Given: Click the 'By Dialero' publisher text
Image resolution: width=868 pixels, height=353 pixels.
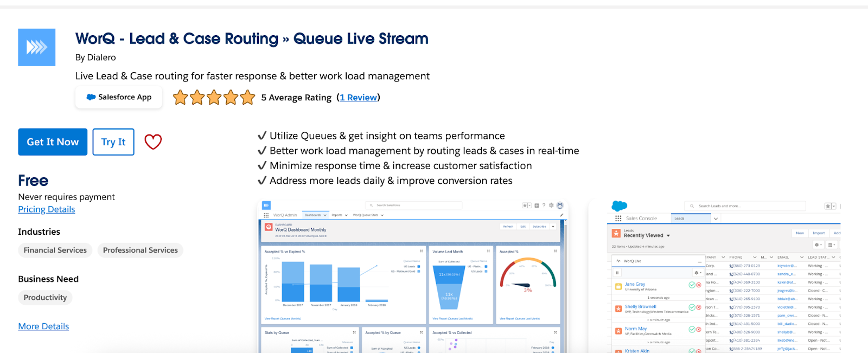Looking at the screenshot, I should coord(95,57).
